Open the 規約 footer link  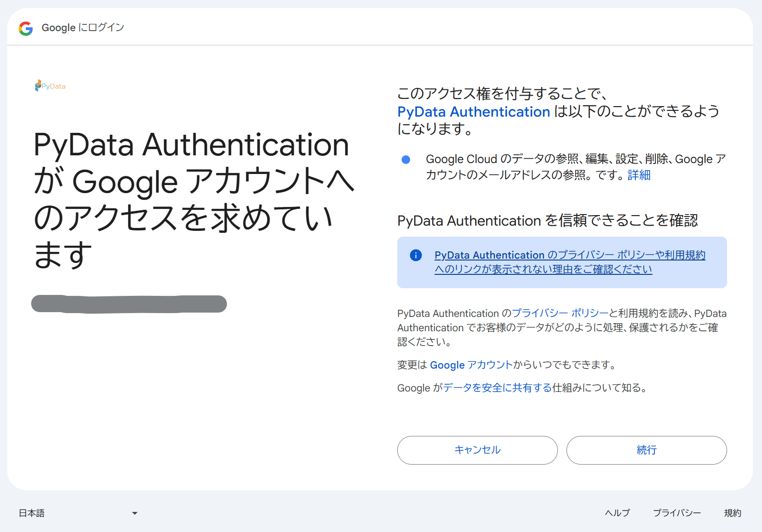(733, 513)
